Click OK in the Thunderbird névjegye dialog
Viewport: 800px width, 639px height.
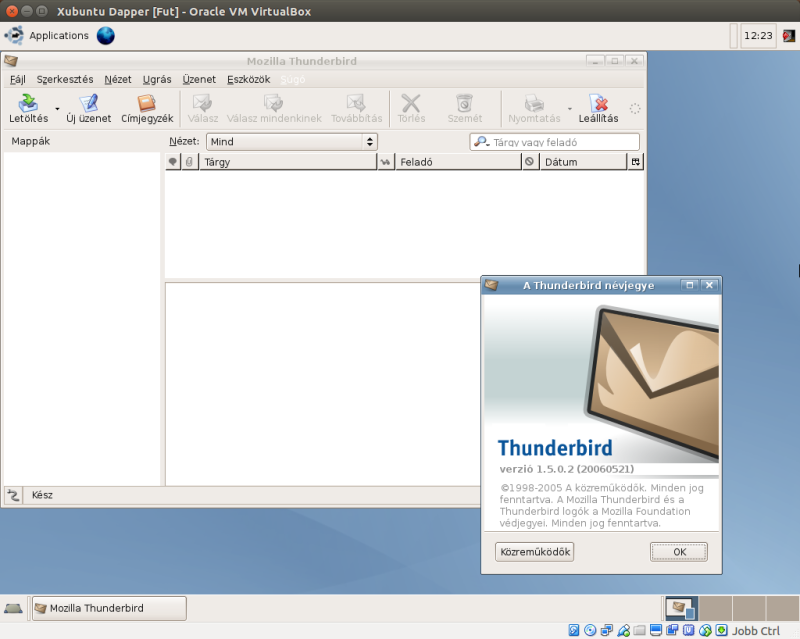679,552
